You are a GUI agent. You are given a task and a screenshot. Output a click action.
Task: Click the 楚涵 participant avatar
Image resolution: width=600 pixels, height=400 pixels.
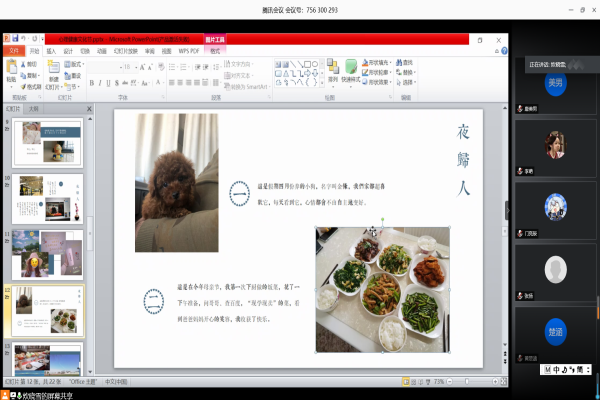556,331
